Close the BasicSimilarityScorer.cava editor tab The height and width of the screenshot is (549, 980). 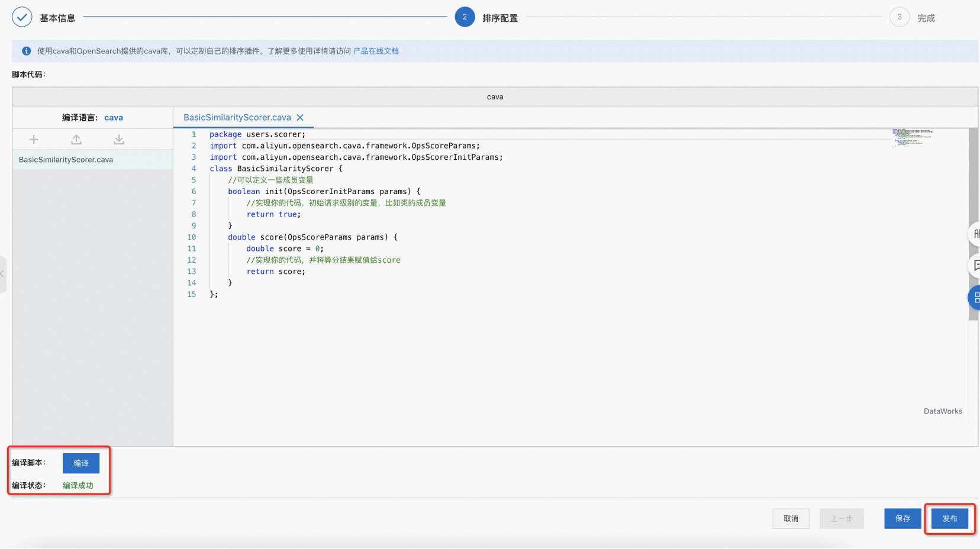tap(300, 118)
